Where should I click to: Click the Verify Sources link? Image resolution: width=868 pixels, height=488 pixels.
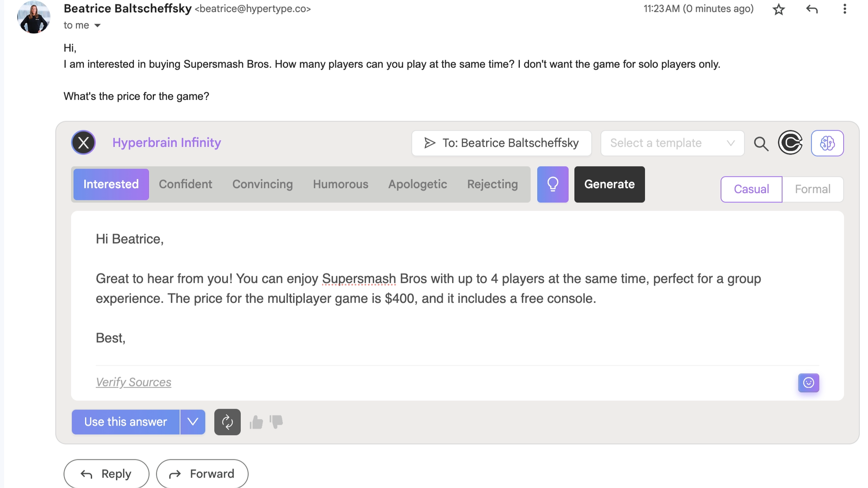click(133, 382)
